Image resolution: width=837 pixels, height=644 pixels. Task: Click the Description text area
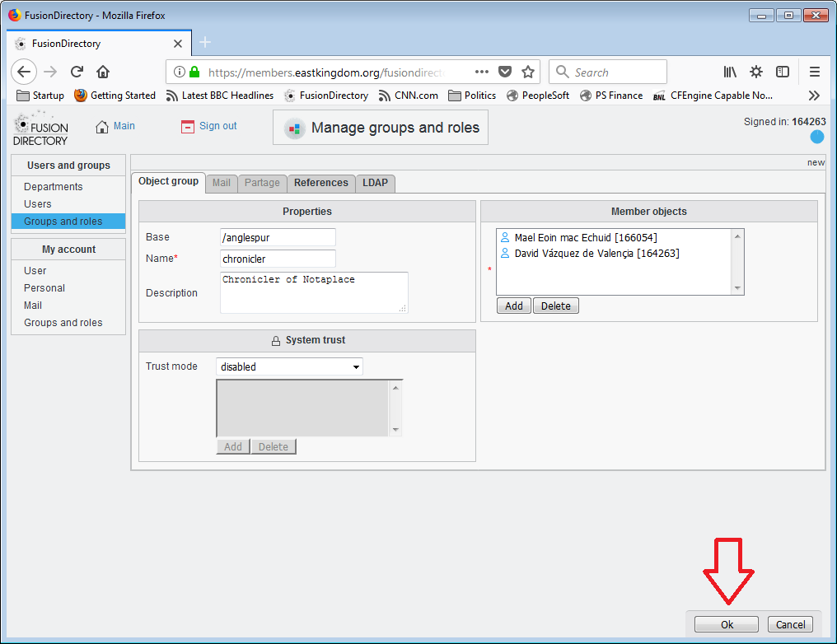(314, 292)
